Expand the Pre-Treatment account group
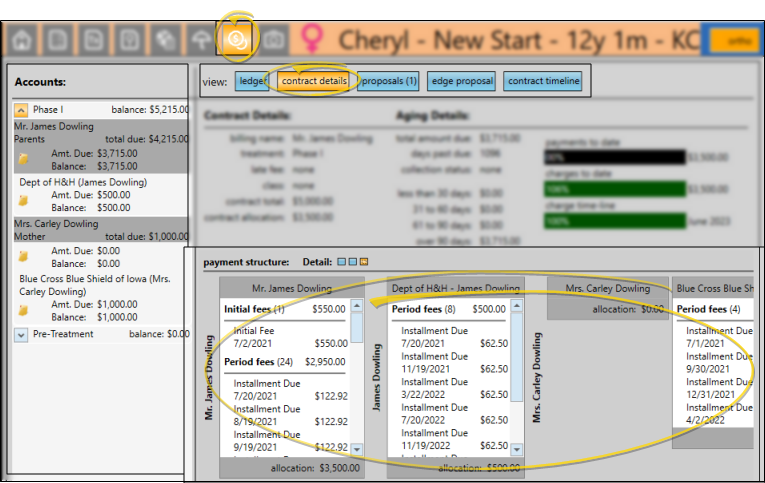 pyautogui.click(x=22, y=334)
